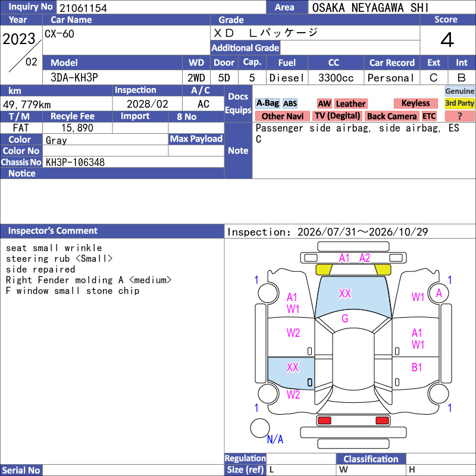476x476 pixels.
Task: Click the right front wheel marked A
Action: tap(439, 293)
